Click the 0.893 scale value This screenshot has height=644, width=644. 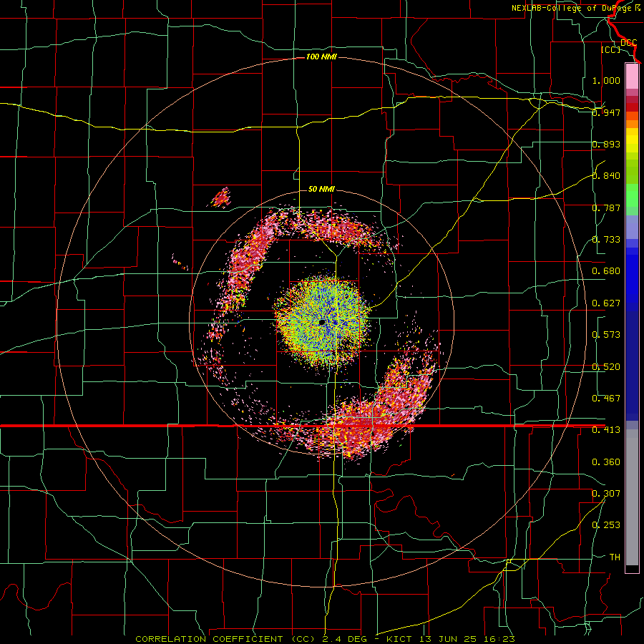[606, 144]
